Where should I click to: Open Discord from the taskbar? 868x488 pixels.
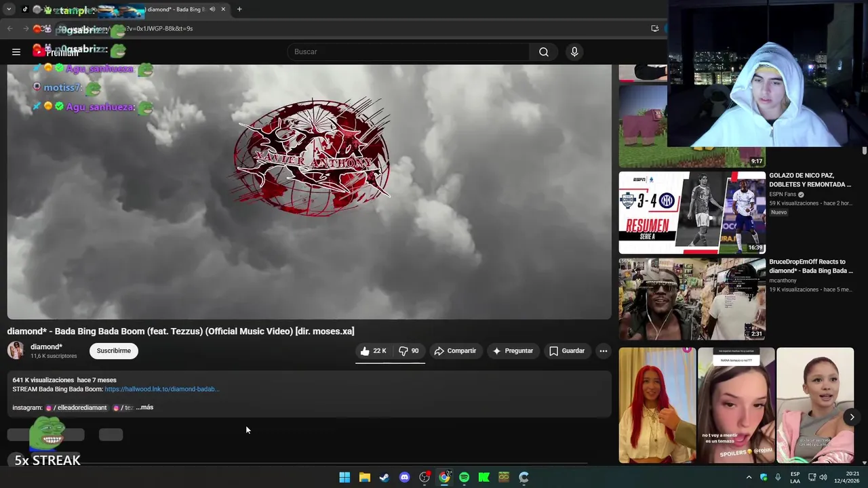(x=405, y=477)
